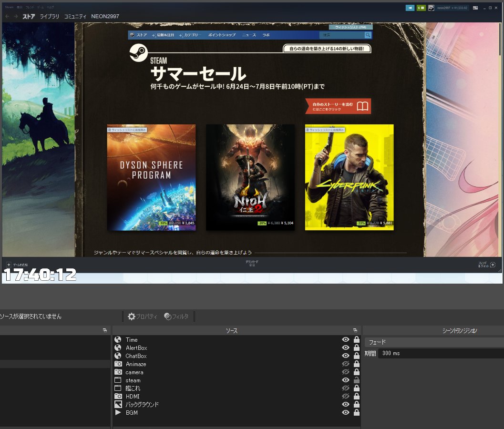
Task: Open the Dyson Sphere Program game card
Action: click(152, 177)
